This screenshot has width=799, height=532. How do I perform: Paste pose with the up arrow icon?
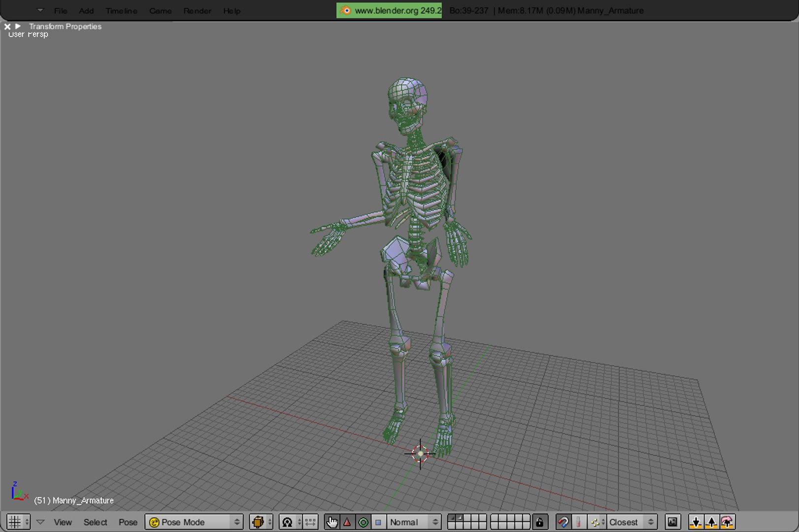click(x=711, y=522)
